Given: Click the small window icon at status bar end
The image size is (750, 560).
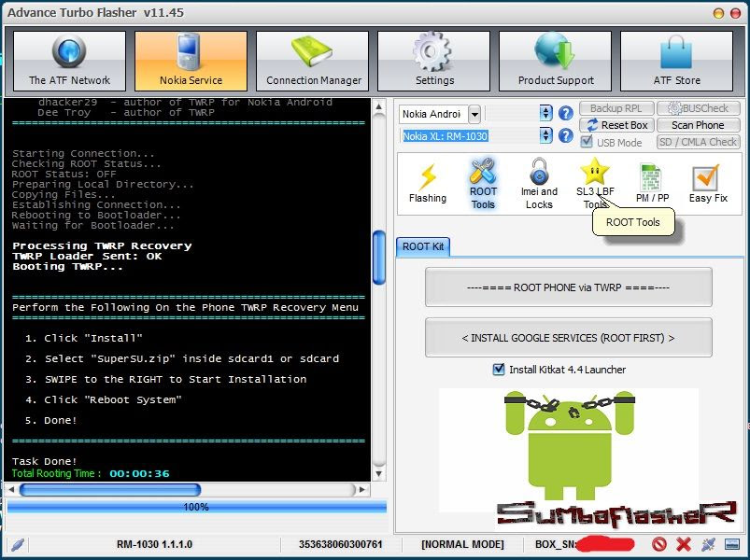Looking at the screenshot, I should pyautogui.click(x=732, y=544).
